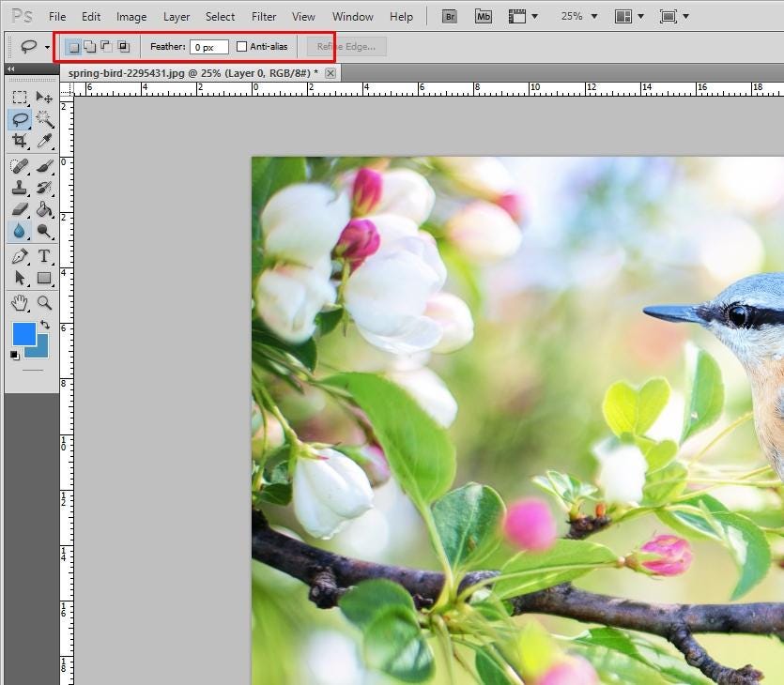
Task: Select the Eraser tool
Action: click(20, 209)
